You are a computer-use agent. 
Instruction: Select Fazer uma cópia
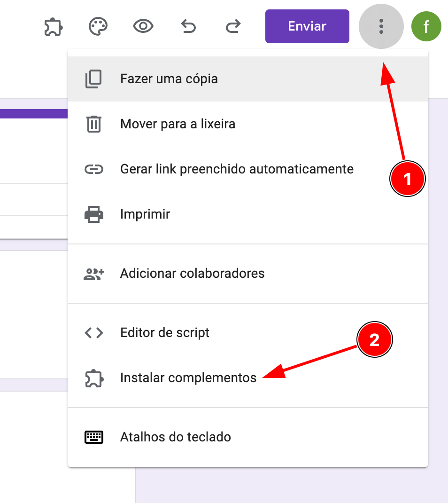coord(169,79)
